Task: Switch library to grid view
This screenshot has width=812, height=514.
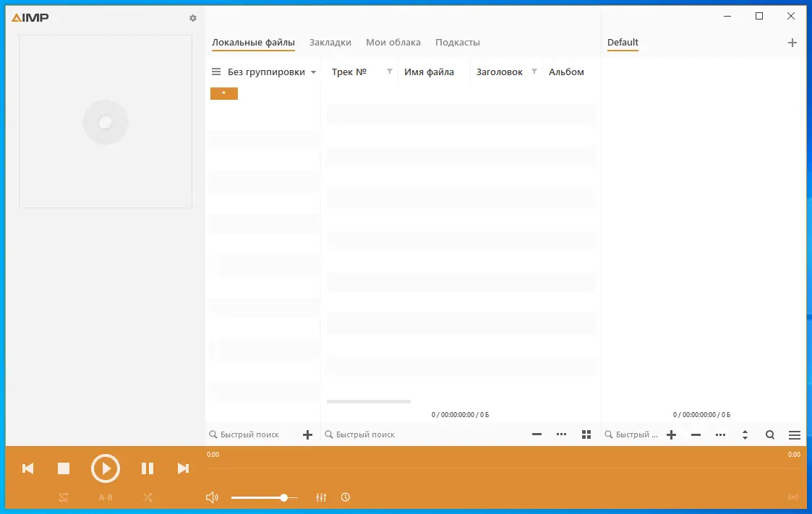Action: pyautogui.click(x=586, y=434)
